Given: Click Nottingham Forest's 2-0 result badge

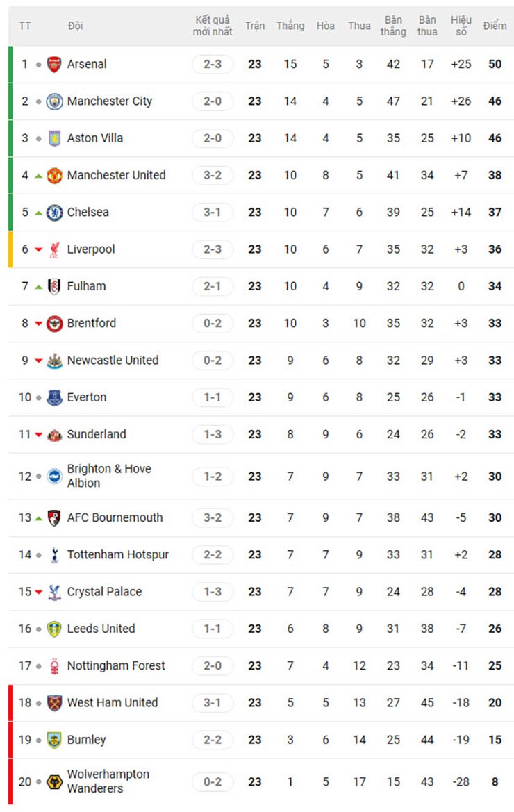Looking at the screenshot, I should [213, 666].
